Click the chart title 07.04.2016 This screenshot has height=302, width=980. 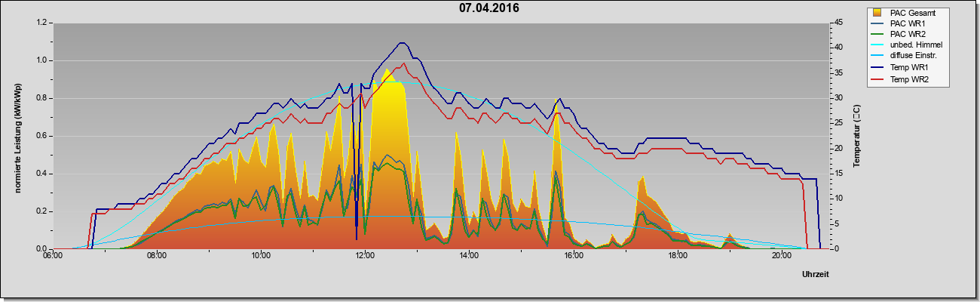click(x=488, y=8)
